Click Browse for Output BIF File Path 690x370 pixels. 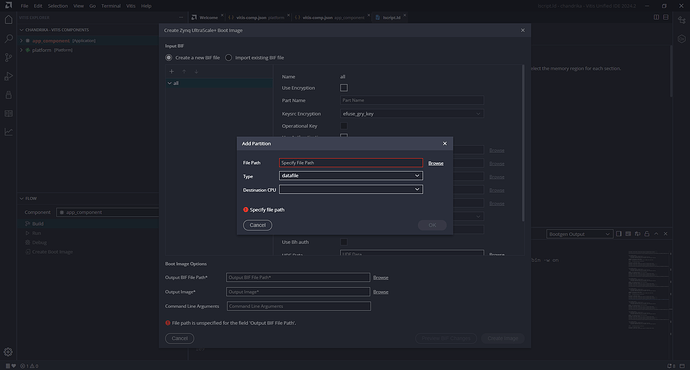[381, 278]
